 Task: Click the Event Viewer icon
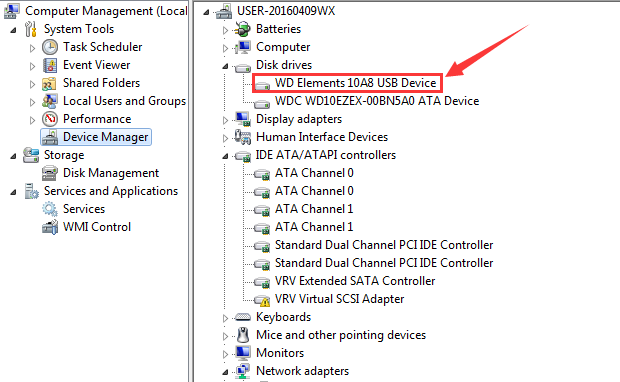coord(50,65)
